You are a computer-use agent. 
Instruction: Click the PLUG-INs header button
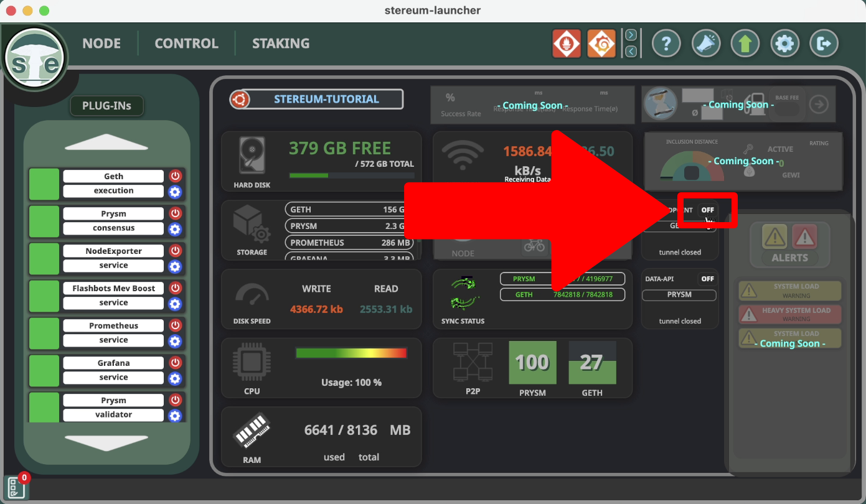(106, 106)
